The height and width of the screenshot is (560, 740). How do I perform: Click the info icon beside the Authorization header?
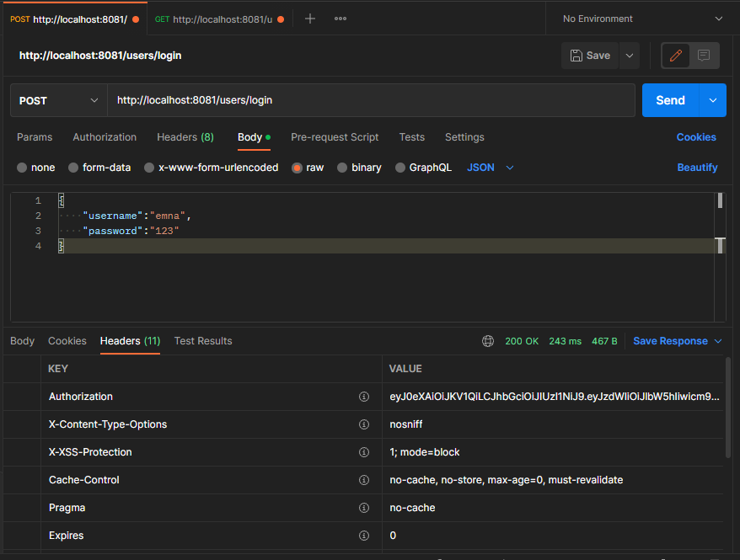click(364, 396)
